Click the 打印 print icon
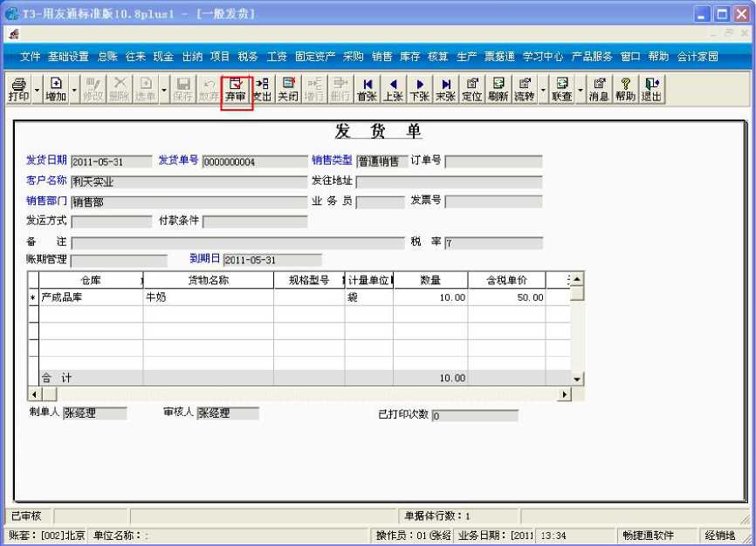Viewport: 756px width, 546px height. click(x=19, y=90)
